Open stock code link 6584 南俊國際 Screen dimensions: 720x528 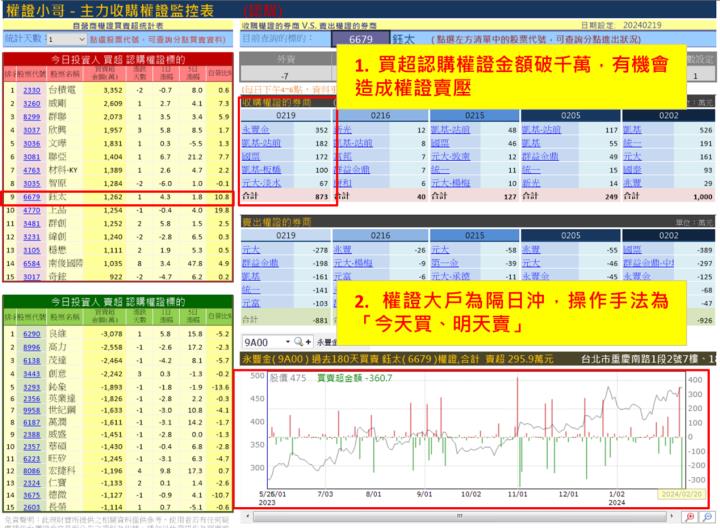[32, 264]
